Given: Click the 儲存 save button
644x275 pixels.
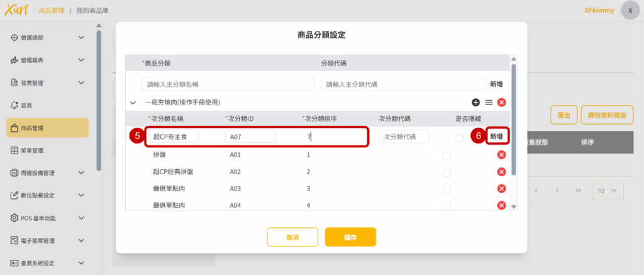Looking at the screenshot, I should coord(350,237).
